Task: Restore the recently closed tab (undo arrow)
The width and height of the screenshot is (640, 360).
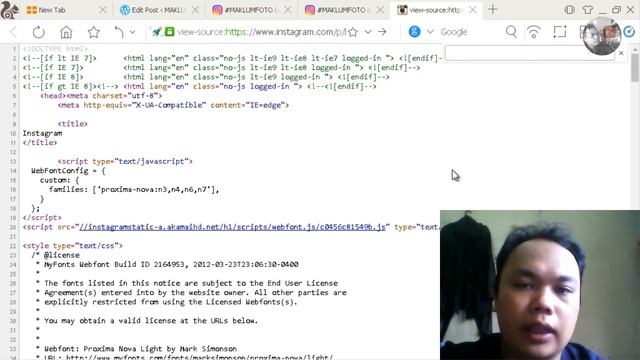Action: 119,32
